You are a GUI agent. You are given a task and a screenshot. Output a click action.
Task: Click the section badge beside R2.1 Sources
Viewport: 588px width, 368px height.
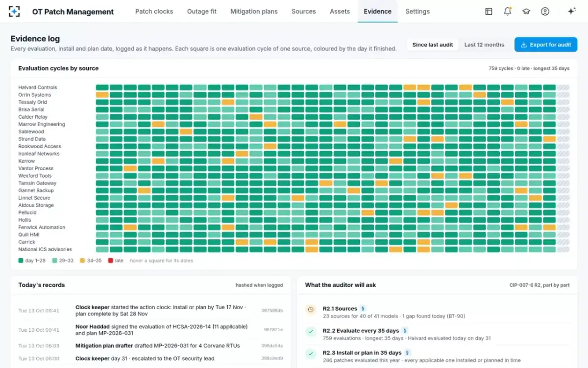[363, 309]
